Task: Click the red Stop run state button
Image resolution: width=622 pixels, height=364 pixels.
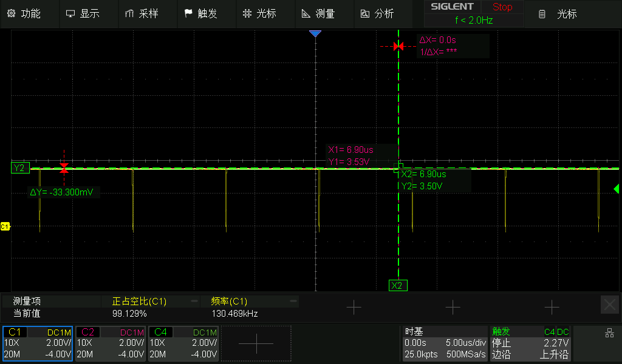Action: pyautogui.click(x=502, y=7)
